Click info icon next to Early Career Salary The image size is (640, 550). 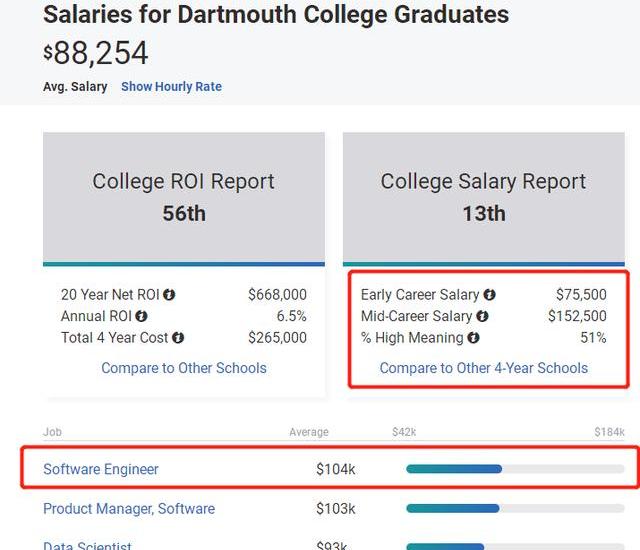[489, 295]
